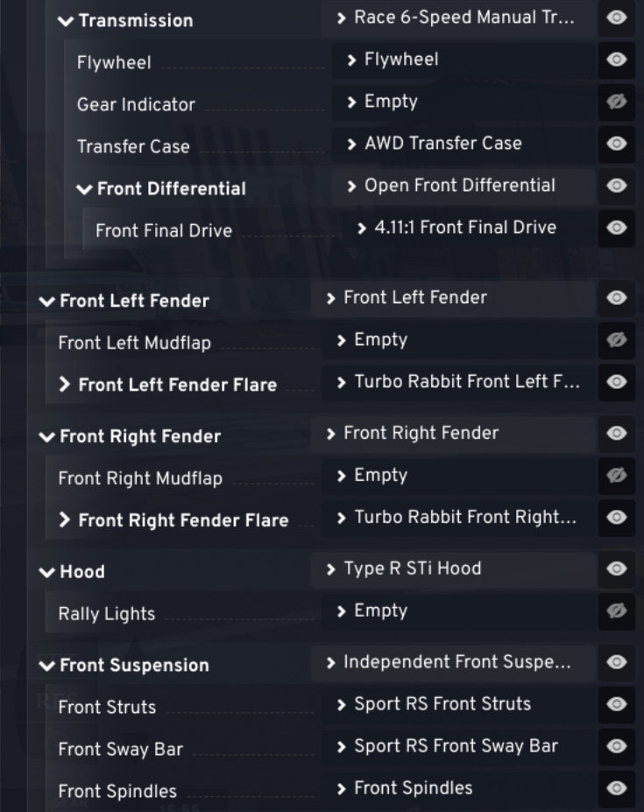Collapse the Front Differential group

coord(84,189)
